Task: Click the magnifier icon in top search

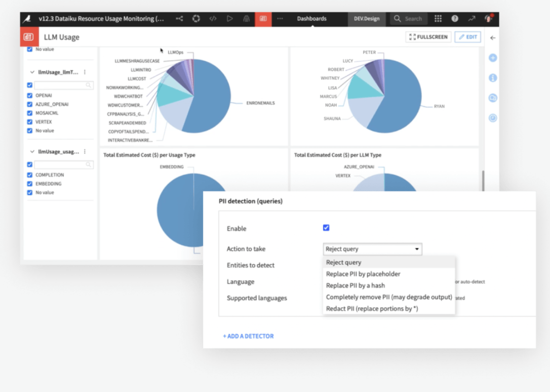Action: click(x=397, y=19)
